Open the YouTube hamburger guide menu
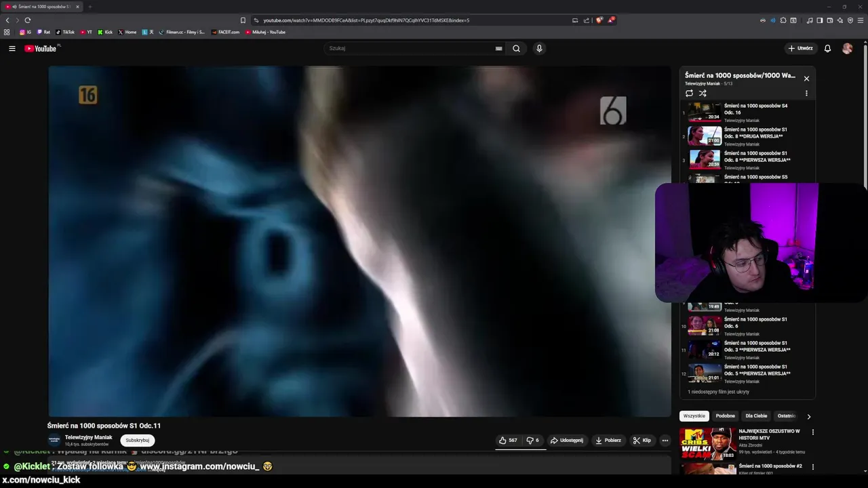This screenshot has height=488, width=868. point(12,48)
